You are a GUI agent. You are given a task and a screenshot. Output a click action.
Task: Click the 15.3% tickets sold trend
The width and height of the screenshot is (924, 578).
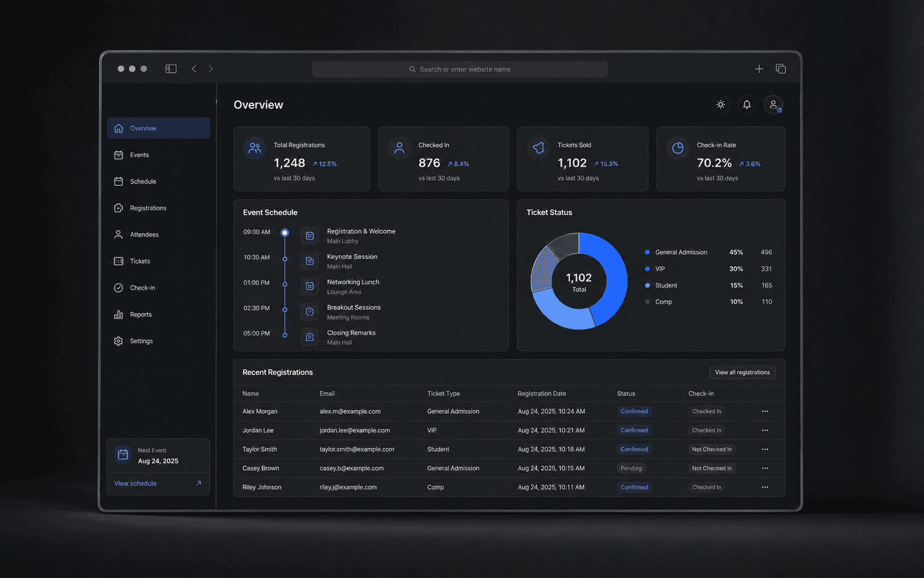coord(606,164)
